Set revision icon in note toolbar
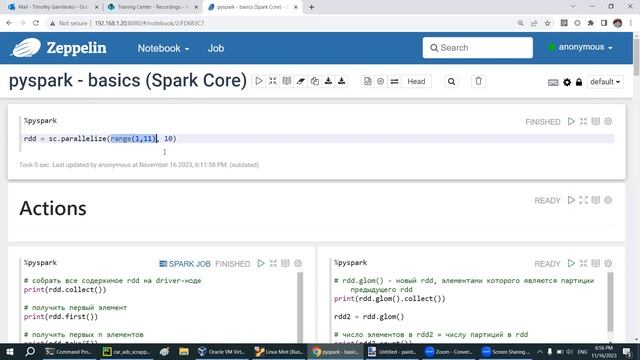 click(380, 81)
